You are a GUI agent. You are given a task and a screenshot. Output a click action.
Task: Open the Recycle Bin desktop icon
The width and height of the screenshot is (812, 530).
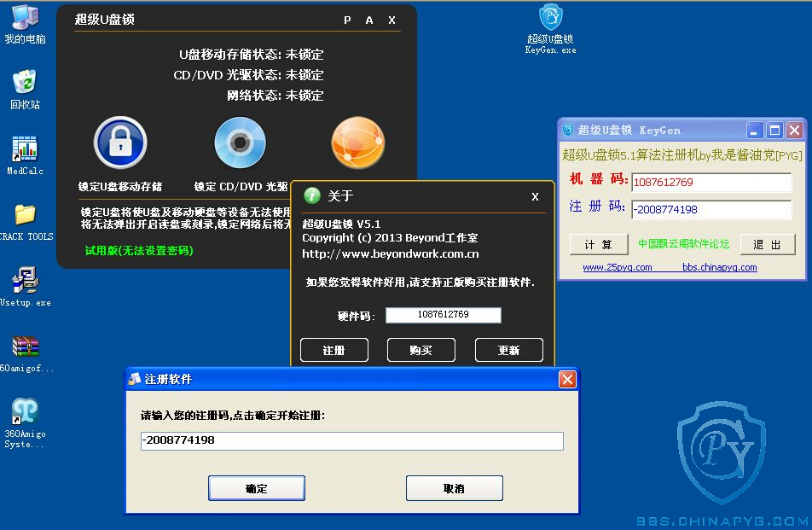[x=25, y=89]
